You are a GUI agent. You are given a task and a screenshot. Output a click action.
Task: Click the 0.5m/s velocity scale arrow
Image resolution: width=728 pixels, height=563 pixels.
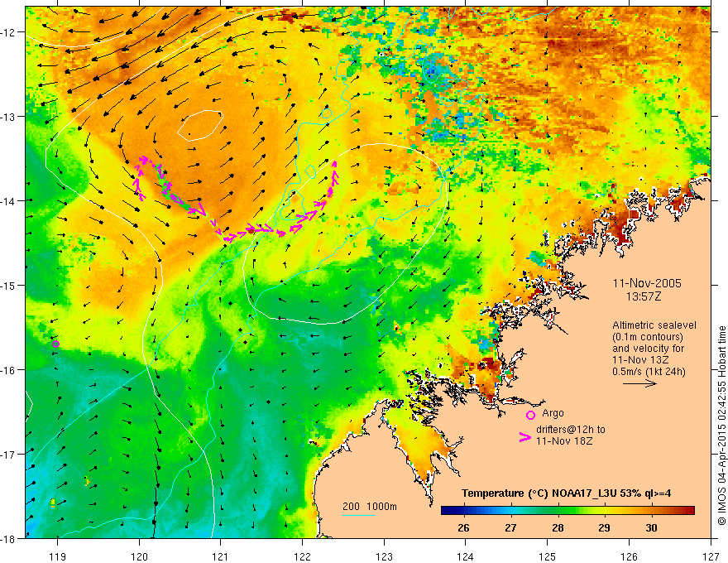(x=639, y=383)
